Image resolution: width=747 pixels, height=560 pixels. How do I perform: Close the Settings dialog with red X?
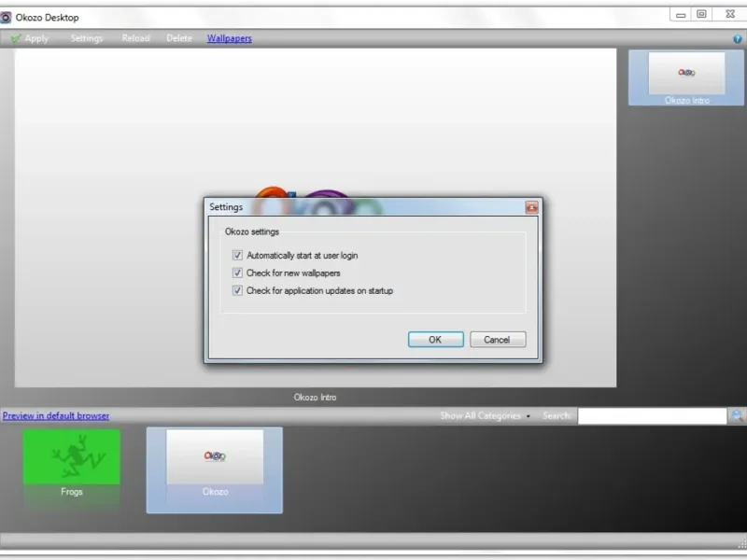coord(531,207)
